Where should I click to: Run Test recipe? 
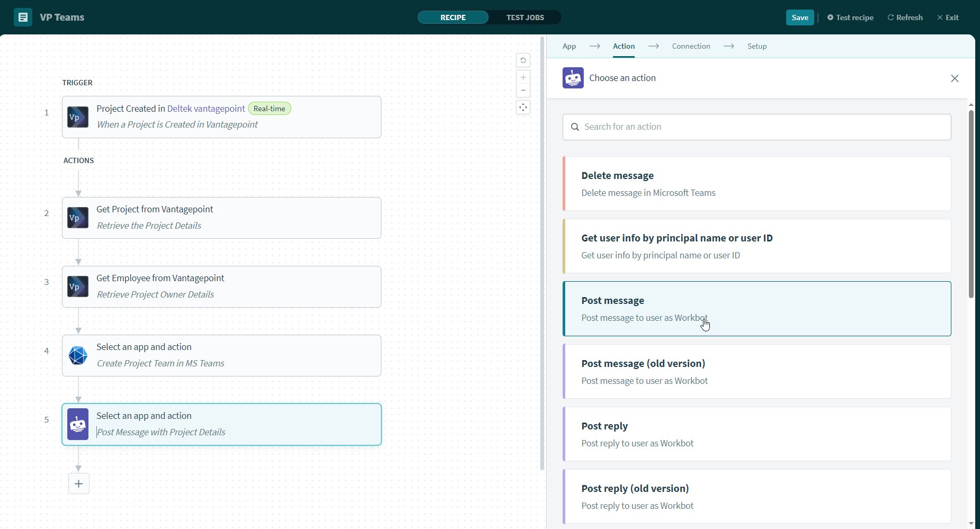coord(850,17)
